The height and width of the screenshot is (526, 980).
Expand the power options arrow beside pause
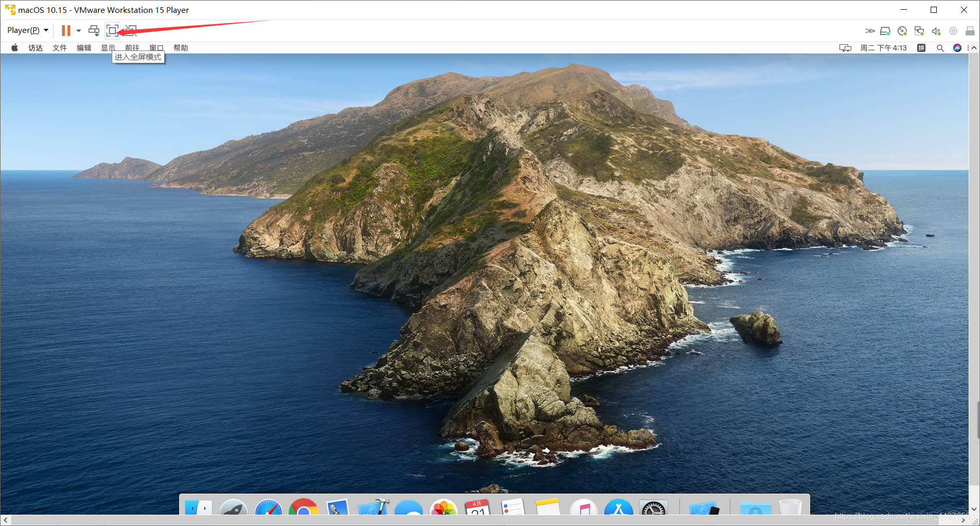click(x=79, y=31)
